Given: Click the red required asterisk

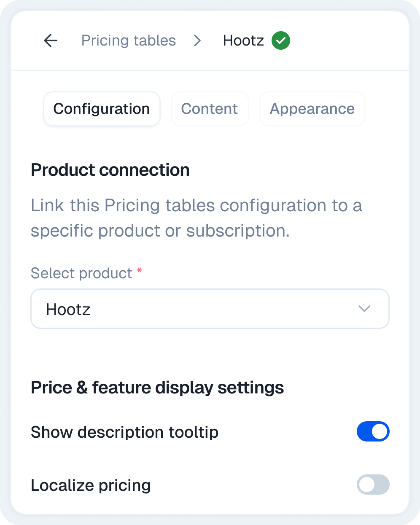Looking at the screenshot, I should (139, 272).
